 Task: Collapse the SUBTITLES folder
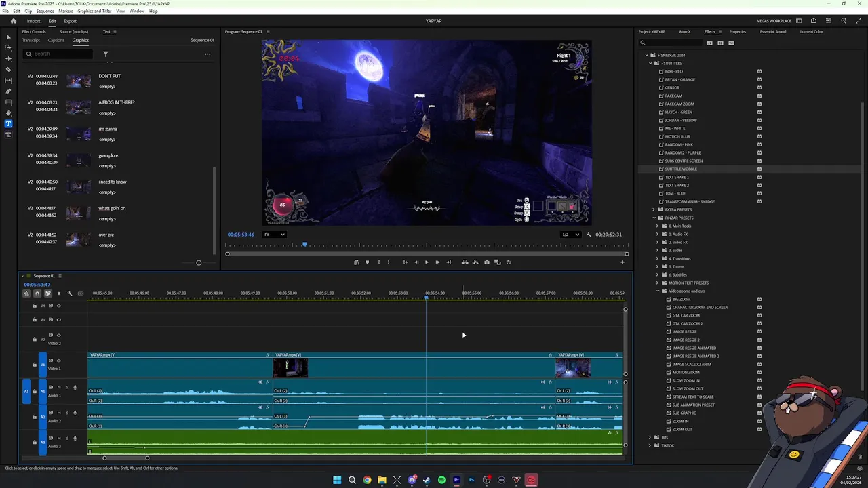coord(650,63)
